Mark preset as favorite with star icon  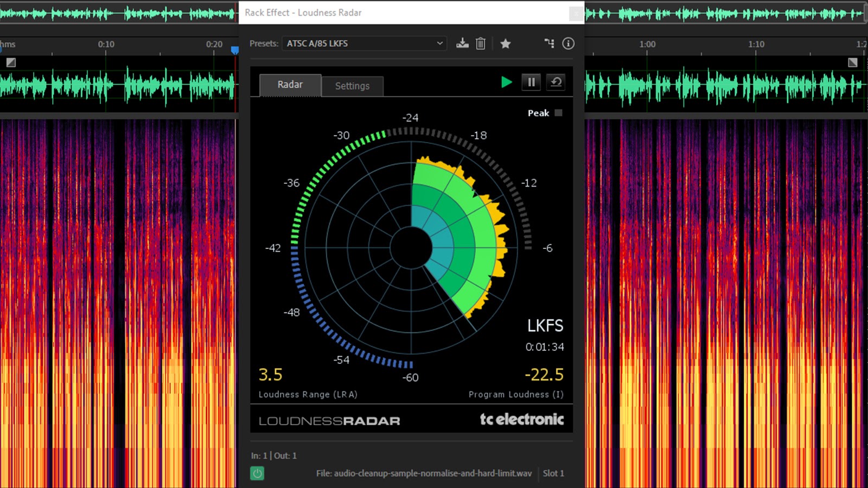pos(505,43)
